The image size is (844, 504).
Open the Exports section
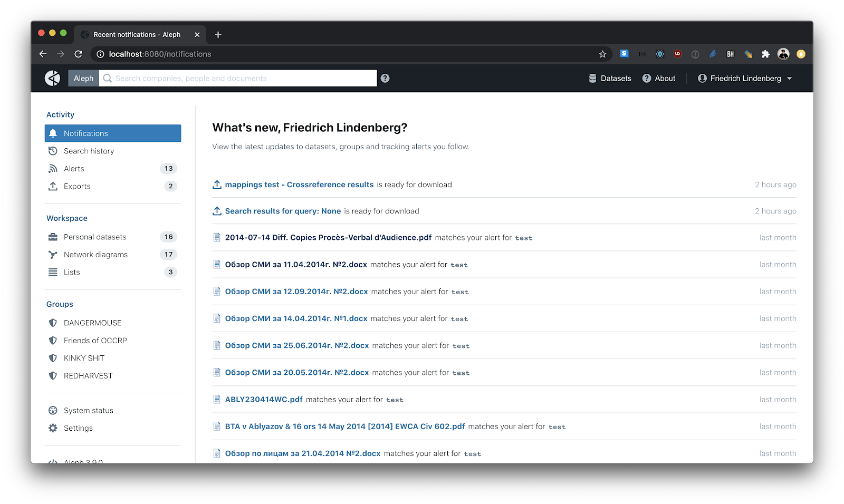(113, 186)
